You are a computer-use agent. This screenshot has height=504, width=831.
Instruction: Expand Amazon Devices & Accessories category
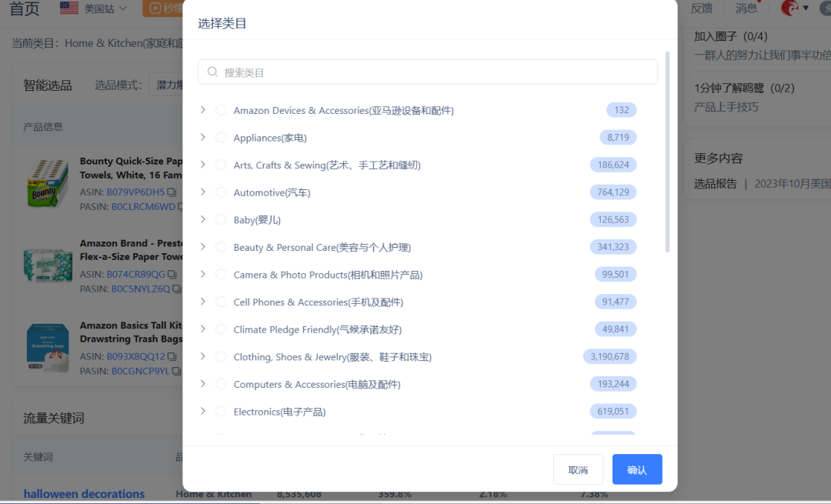click(203, 110)
